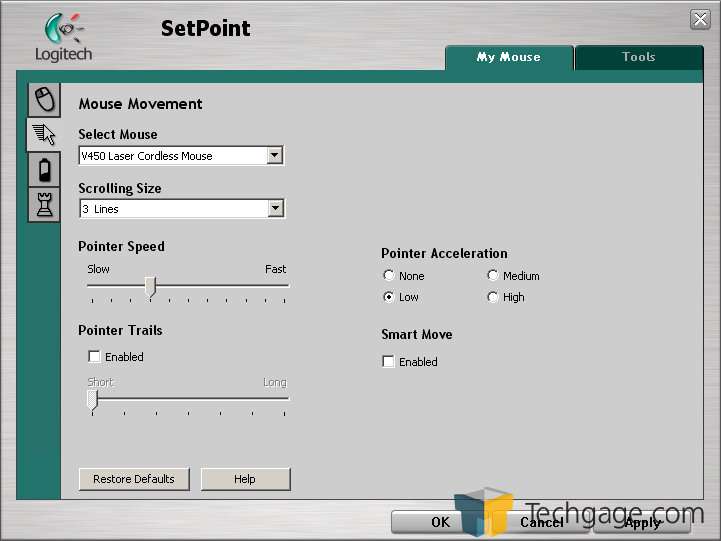Open the mouse button settings sidebar icon
Screen dimensions: 721x541
click(45, 100)
